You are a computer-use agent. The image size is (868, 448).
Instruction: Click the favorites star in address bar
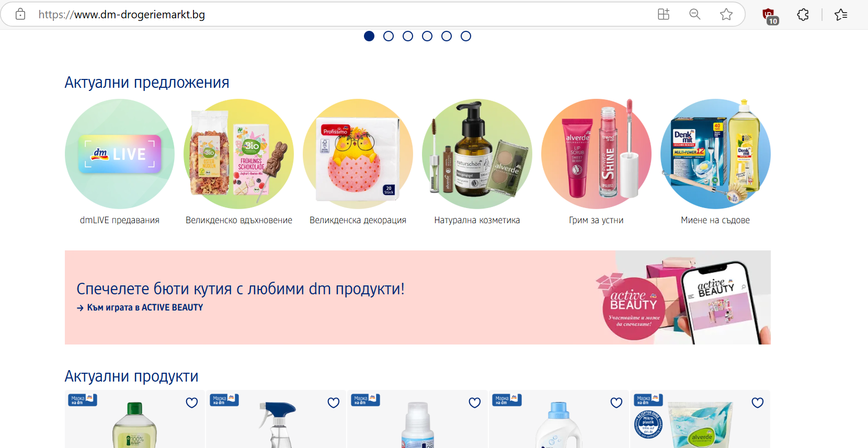point(726,15)
